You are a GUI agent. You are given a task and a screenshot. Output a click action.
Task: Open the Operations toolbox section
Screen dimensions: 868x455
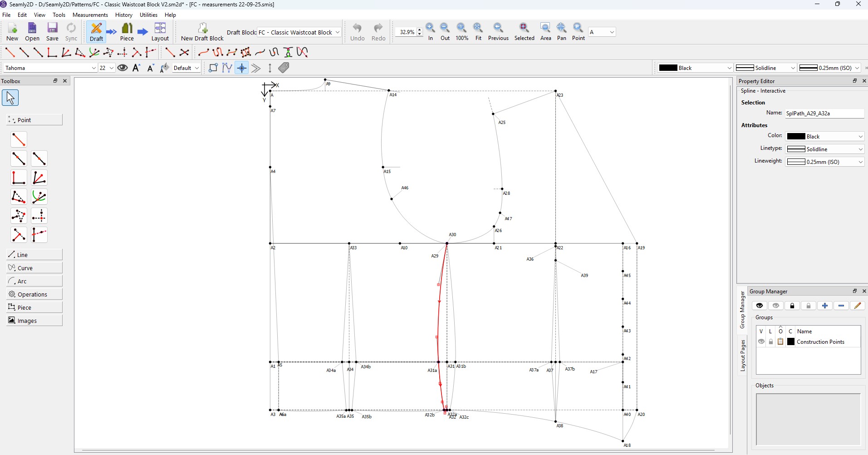coord(34,294)
